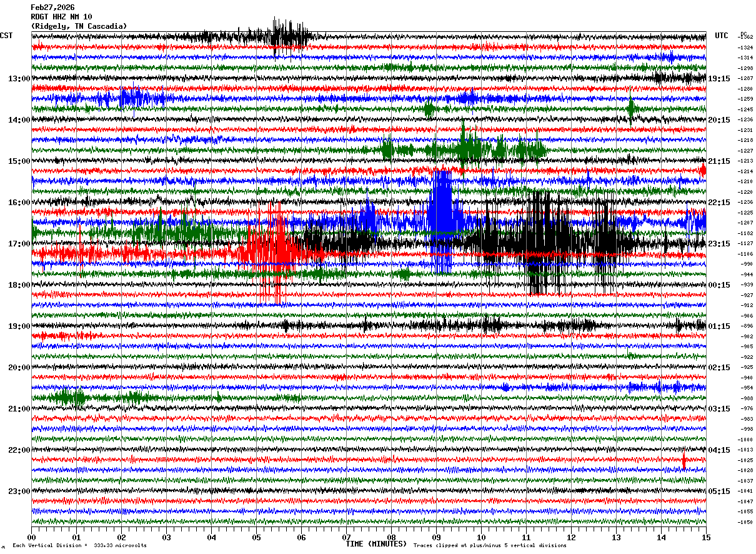This screenshot has width=756, height=554.
Task: Click the DC offset value -990
Action: pos(746,264)
